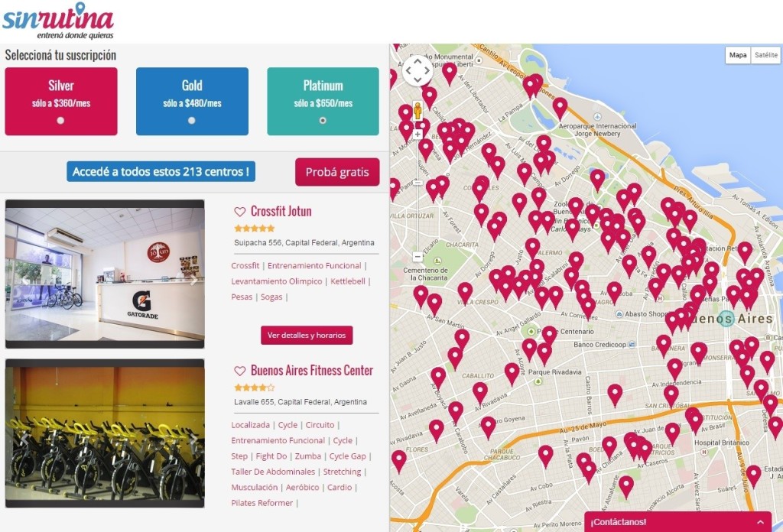783x532 pixels.
Task: Click the Cycle Gap activity link
Action: [x=348, y=456]
